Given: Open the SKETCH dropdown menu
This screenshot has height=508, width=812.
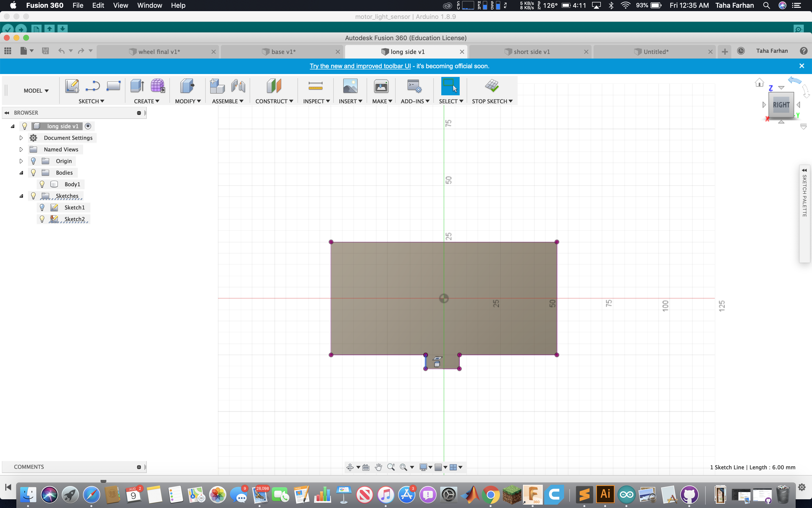Looking at the screenshot, I should pos(91,101).
